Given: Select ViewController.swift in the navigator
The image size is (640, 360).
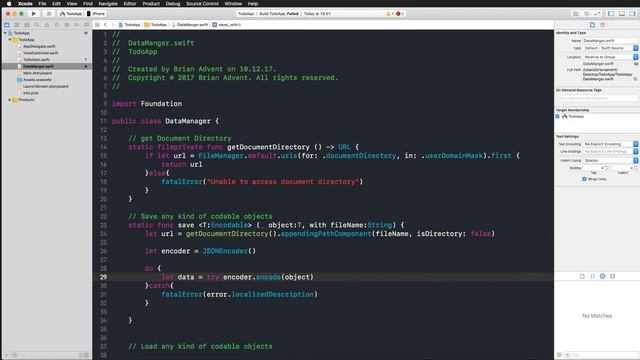Looking at the screenshot, I should (x=40, y=53).
